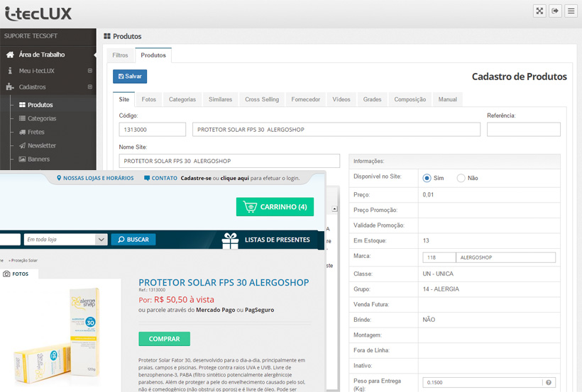The height and width of the screenshot is (392, 582).
Task: Open the Grades sub-tab
Action: click(373, 99)
